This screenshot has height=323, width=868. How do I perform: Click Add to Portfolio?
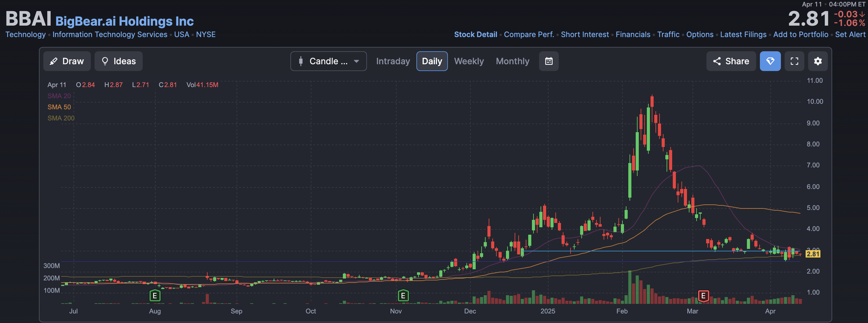801,34
